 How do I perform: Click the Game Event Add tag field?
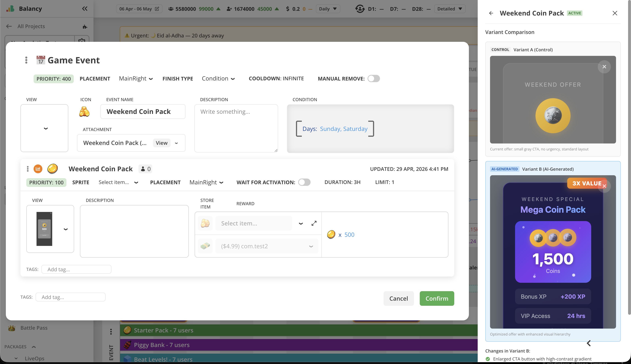[70, 297]
